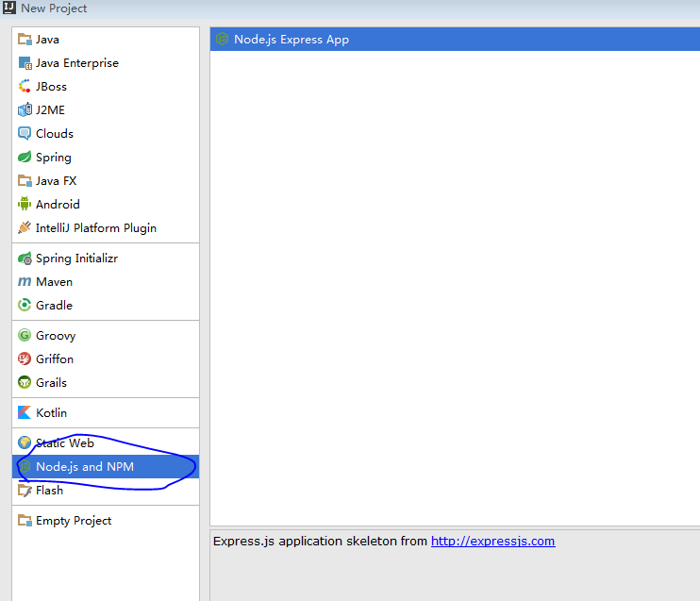This screenshot has width=700, height=601.
Task: Click the Griffon red icon
Action: 25,359
